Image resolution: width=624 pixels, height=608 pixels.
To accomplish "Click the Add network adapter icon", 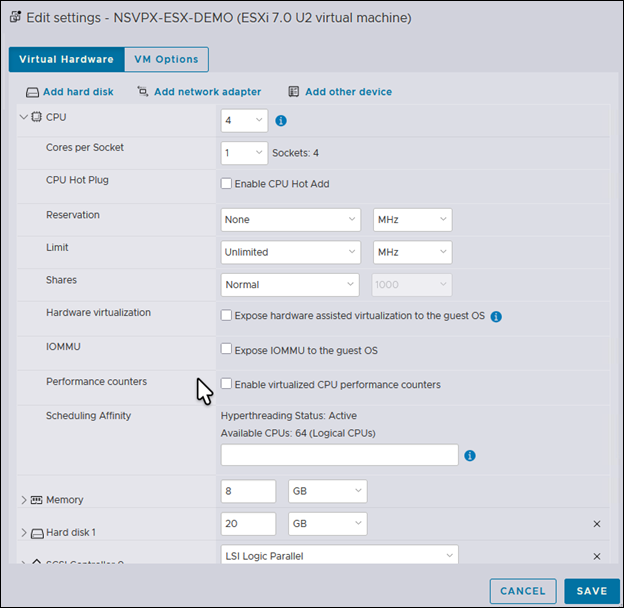I will [x=143, y=92].
